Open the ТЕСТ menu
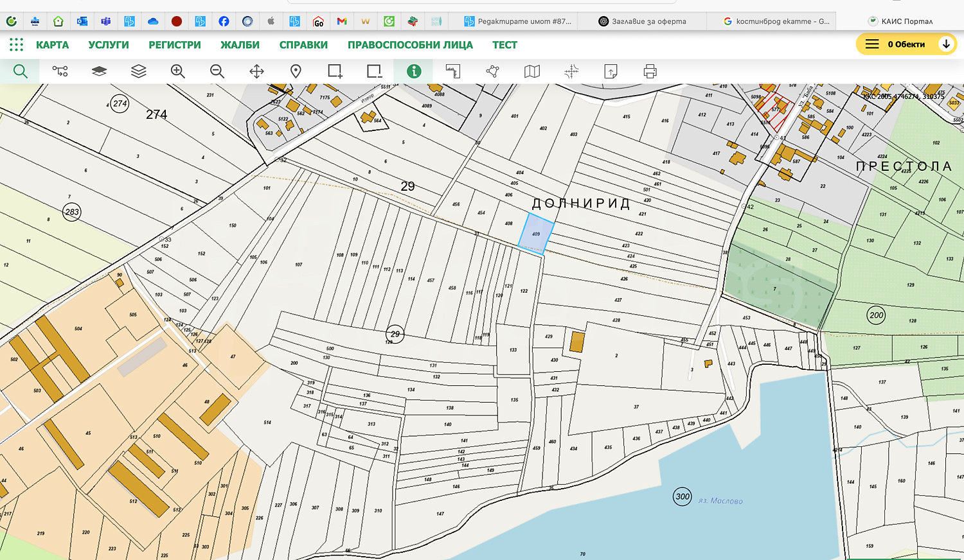The width and height of the screenshot is (964, 560). 504,45
